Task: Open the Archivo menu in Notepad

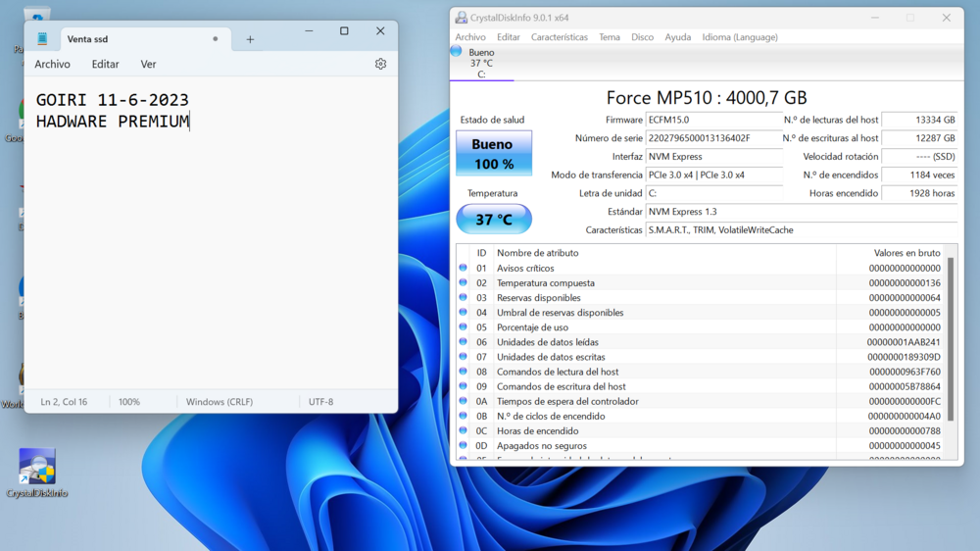Action: click(53, 64)
